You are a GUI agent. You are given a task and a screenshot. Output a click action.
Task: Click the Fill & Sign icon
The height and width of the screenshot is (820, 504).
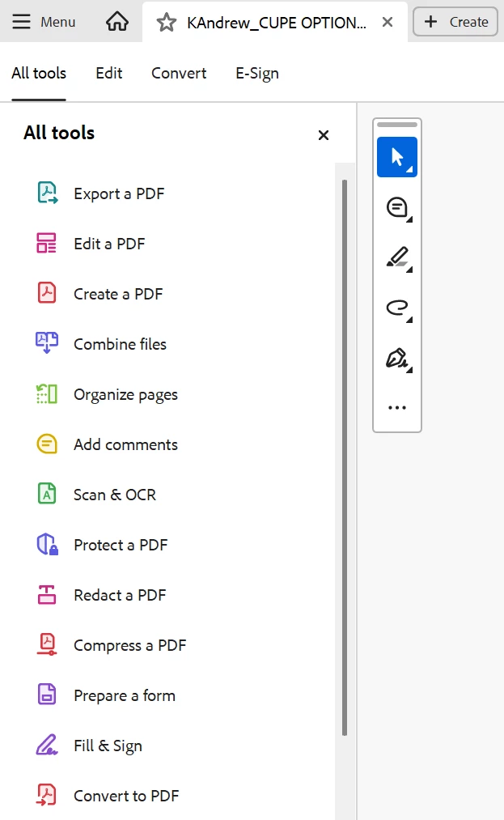[47, 745]
